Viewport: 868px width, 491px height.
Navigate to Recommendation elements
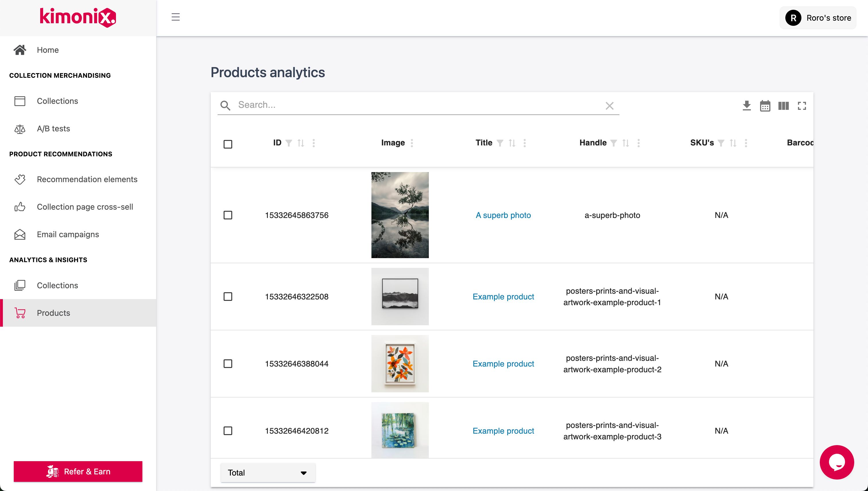87,179
